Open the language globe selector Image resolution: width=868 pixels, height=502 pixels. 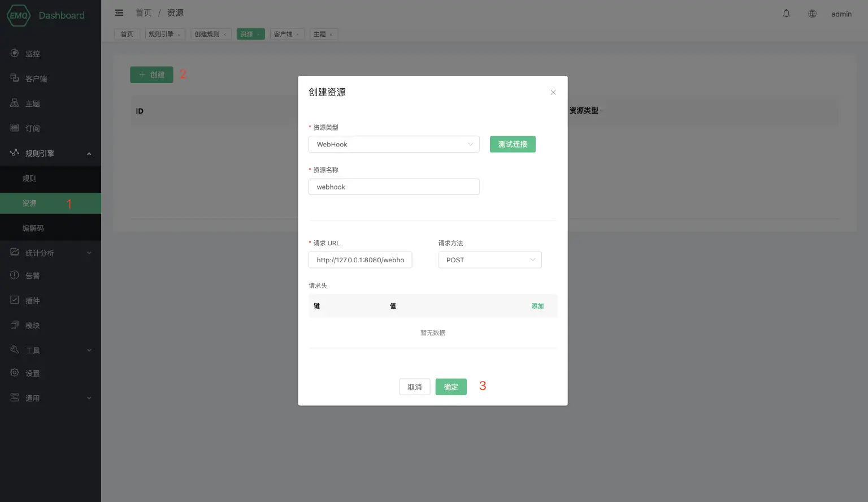pos(812,13)
